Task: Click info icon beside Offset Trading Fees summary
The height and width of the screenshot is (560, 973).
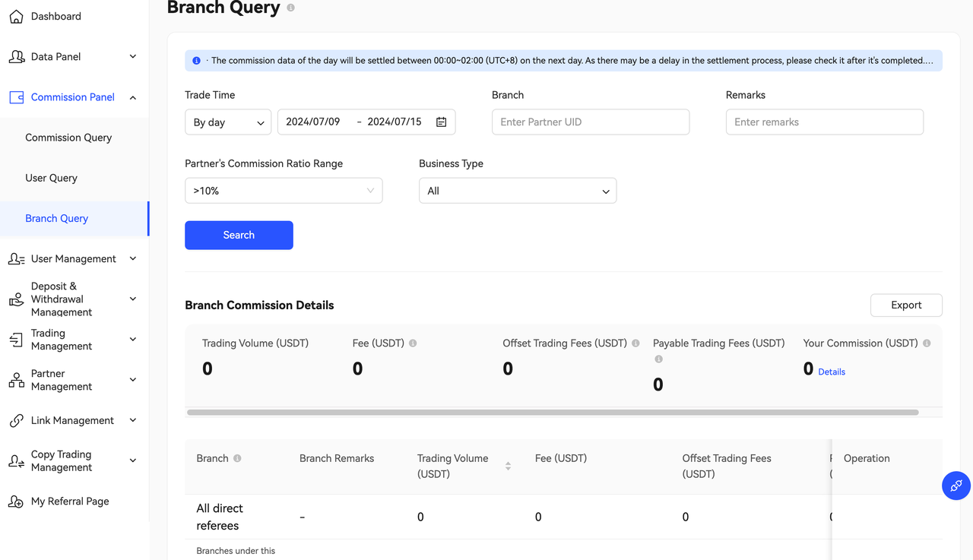Action: (x=635, y=343)
